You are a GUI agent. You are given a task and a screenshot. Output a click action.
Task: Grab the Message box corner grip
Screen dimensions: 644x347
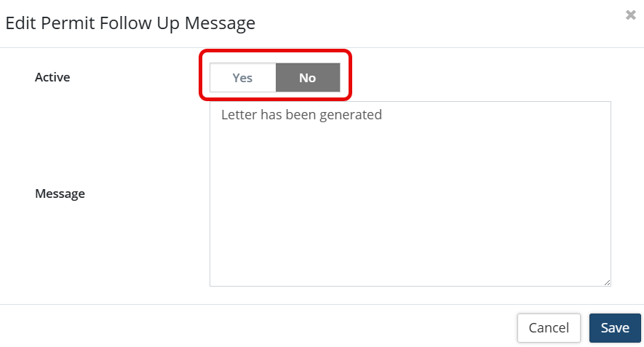(x=606, y=282)
